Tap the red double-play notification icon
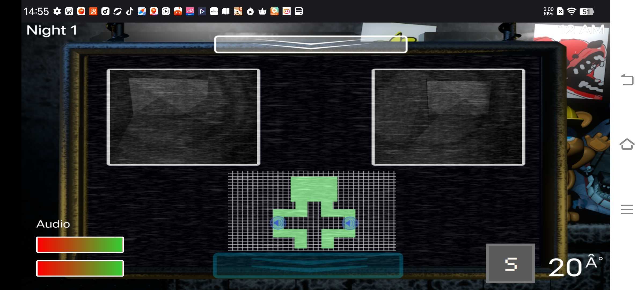The width and height of the screenshot is (644, 290). coord(287,11)
